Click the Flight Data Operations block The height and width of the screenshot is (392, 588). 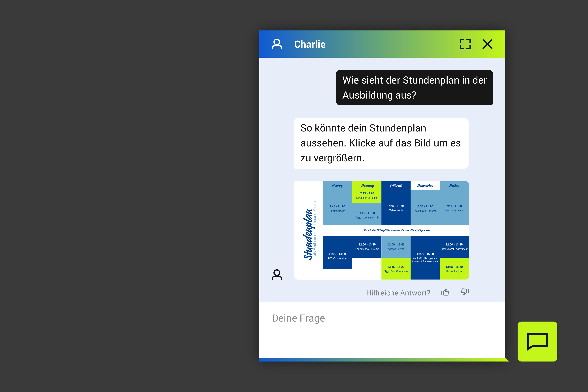[396, 269]
